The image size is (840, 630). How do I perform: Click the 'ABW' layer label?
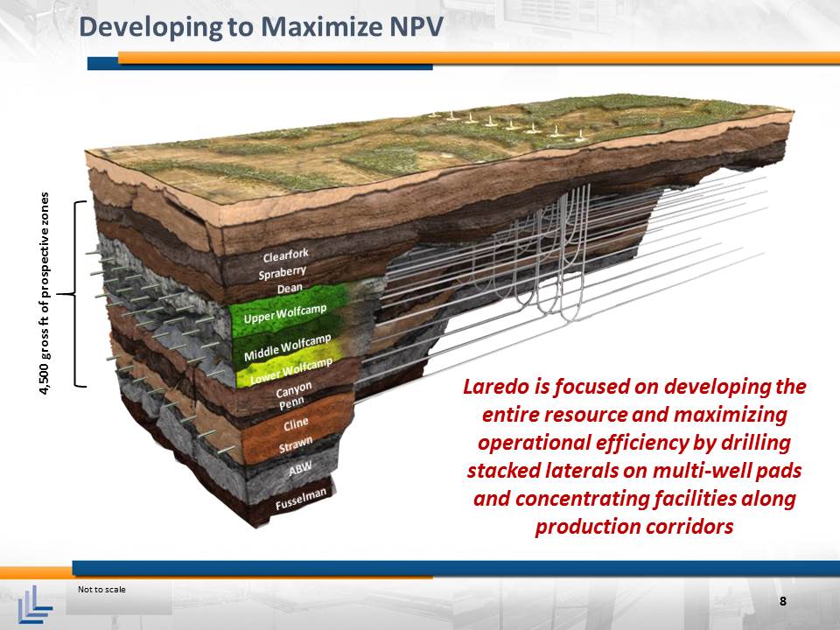300,468
